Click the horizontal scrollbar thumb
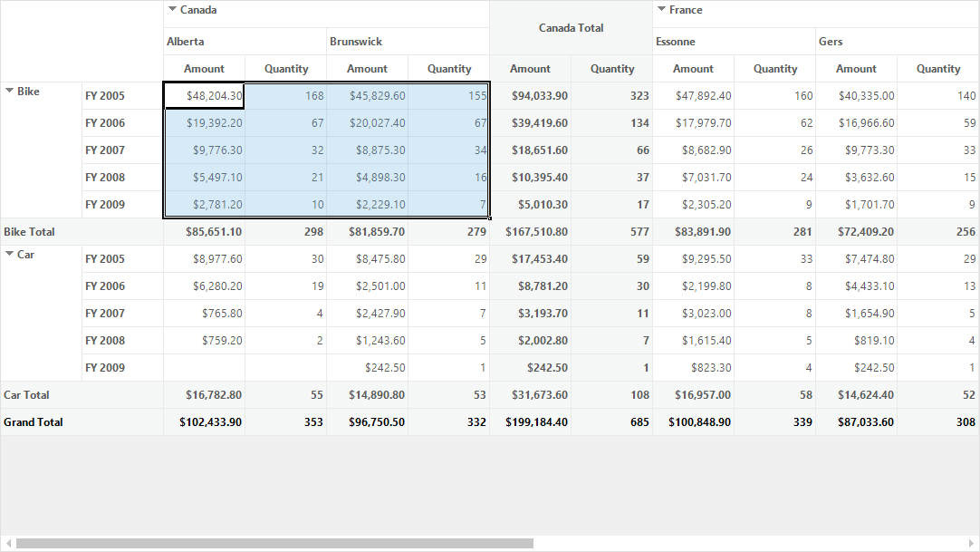980x552 pixels. [x=274, y=543]
